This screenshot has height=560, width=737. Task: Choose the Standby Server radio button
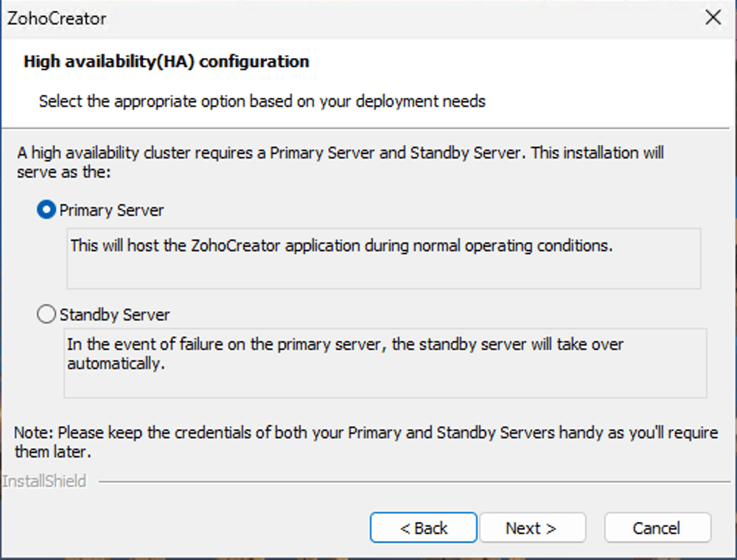pyautogui.click(x=46, y=315)
